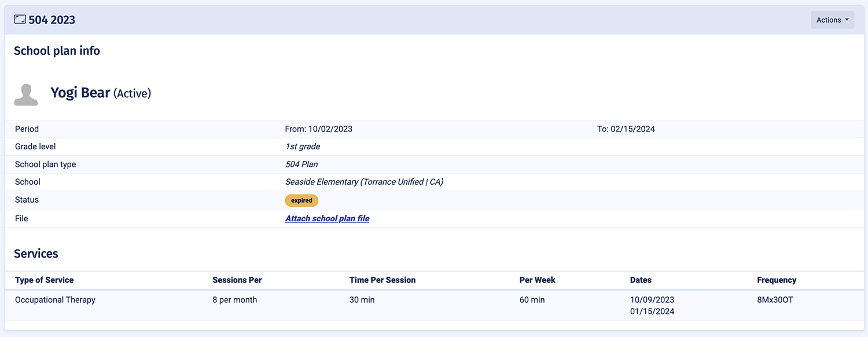Click the plan card icon beside 504 2023
The height and width of the screenshot is (337, 868).
pyautogui.click(x=20, y=20)
